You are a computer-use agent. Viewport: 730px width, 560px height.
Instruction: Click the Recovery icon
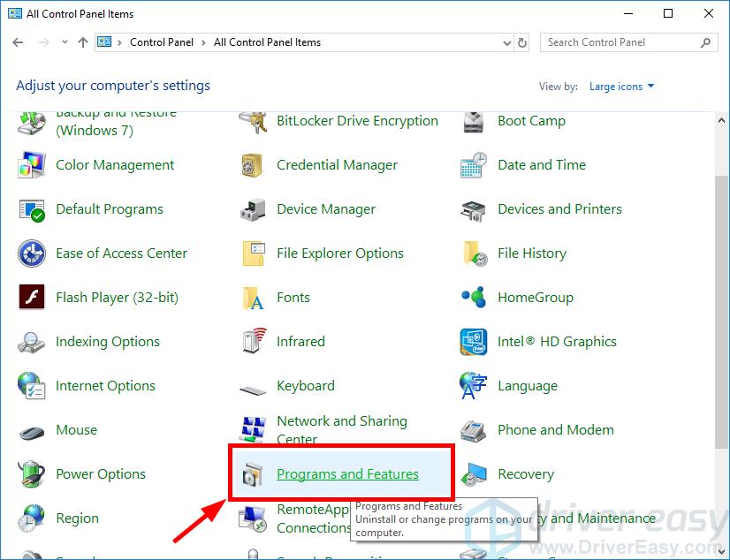tap(474, 474)
